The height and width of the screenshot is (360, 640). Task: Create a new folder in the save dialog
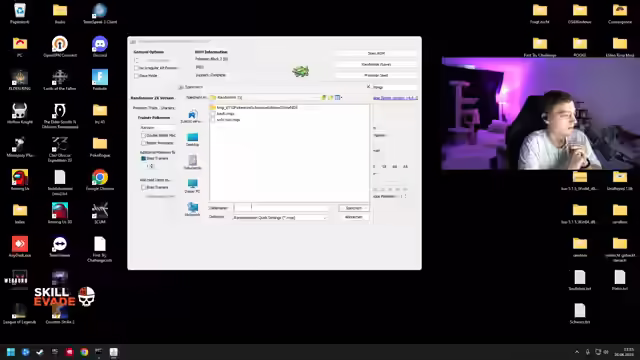(331, 98)
